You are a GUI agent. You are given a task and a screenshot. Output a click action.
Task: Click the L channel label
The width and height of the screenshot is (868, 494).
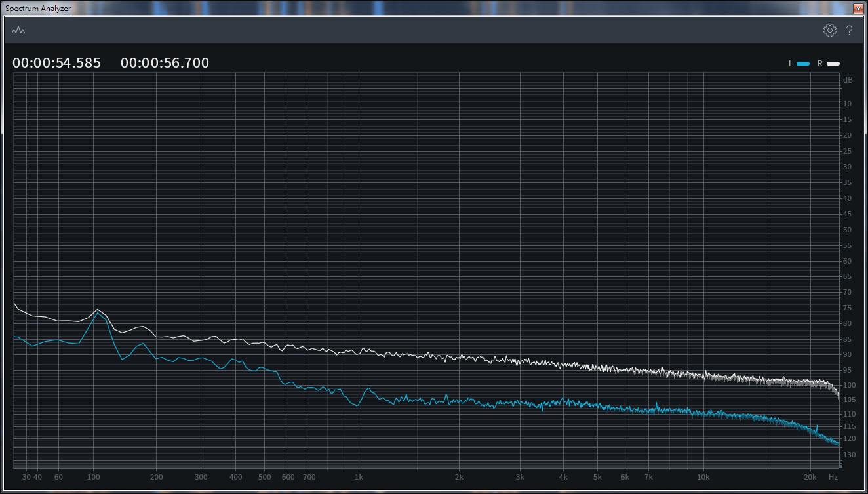pyautogui.click(x=791, y=64)
